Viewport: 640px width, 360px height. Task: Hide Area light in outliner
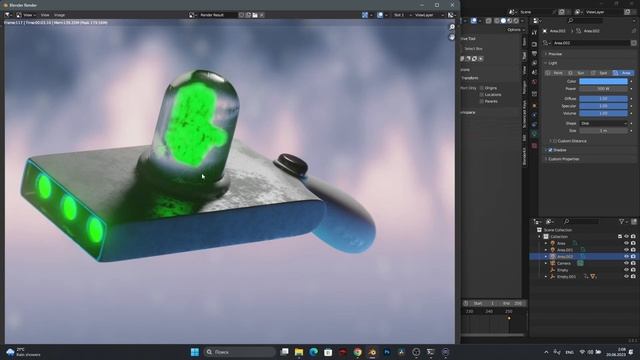pyautogui.click(x=626, y=243)
